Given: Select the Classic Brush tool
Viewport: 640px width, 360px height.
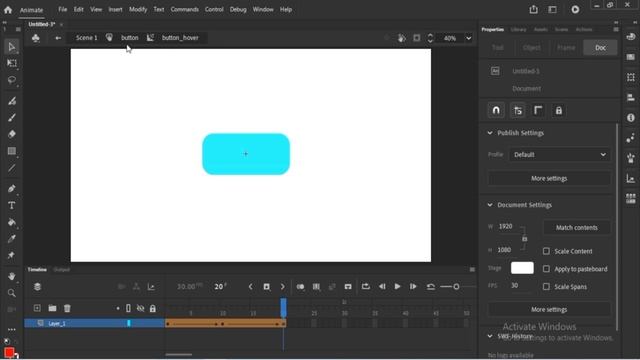Looking at the screenshot, I should pos(11,118).
